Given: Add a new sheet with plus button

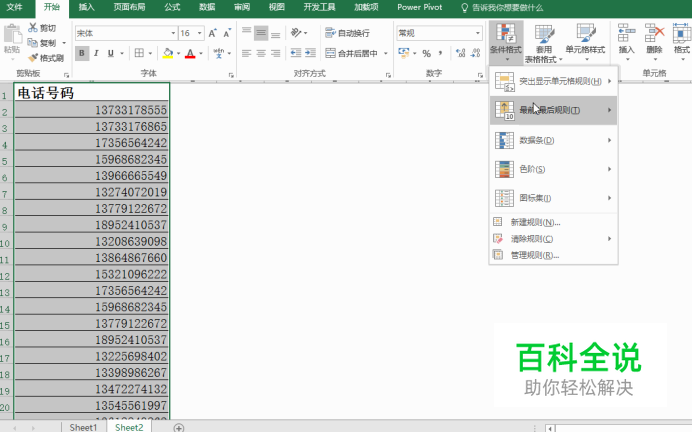Looking at the screenshot, I should [178, 427].
